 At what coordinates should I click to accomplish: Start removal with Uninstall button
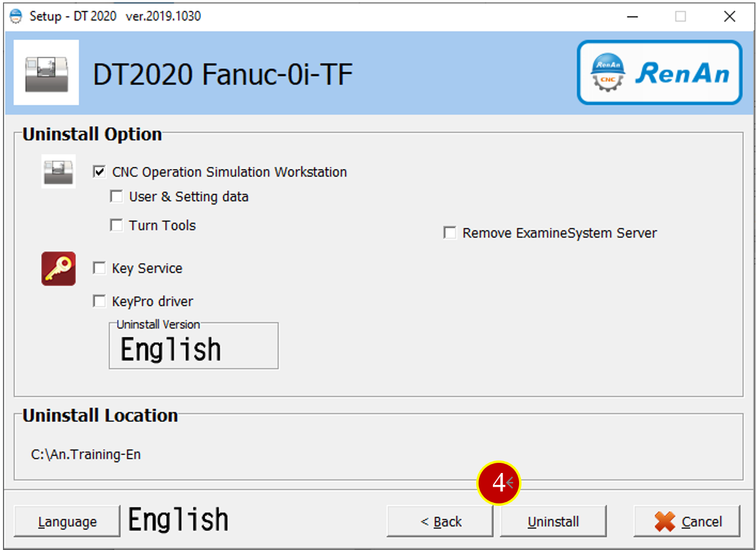[x=553, y=521]
